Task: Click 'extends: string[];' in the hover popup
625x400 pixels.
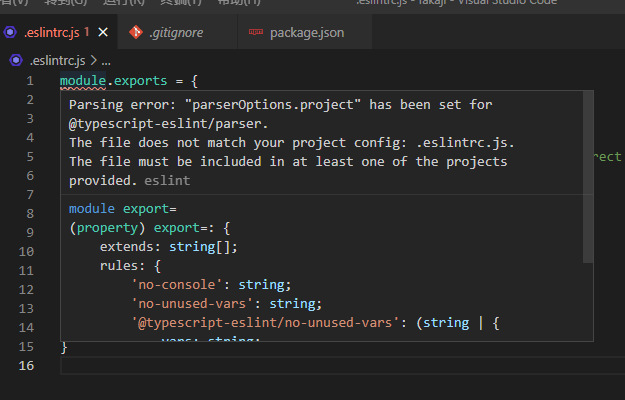Action: 169,247
